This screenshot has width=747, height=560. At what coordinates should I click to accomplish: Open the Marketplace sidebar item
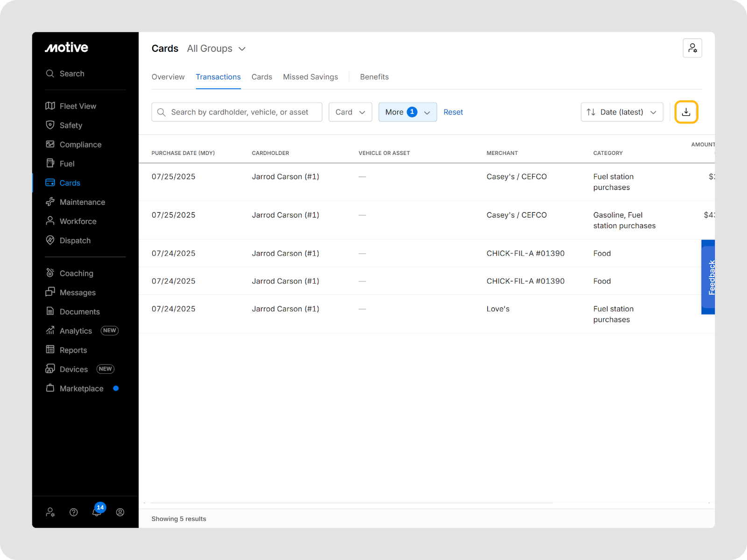tap(81, 389)
